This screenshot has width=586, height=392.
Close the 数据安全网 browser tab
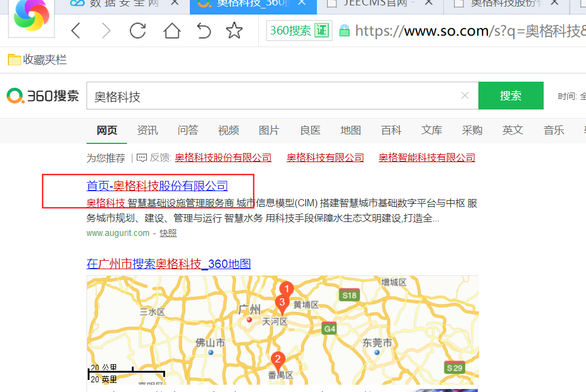coord(174,3)
